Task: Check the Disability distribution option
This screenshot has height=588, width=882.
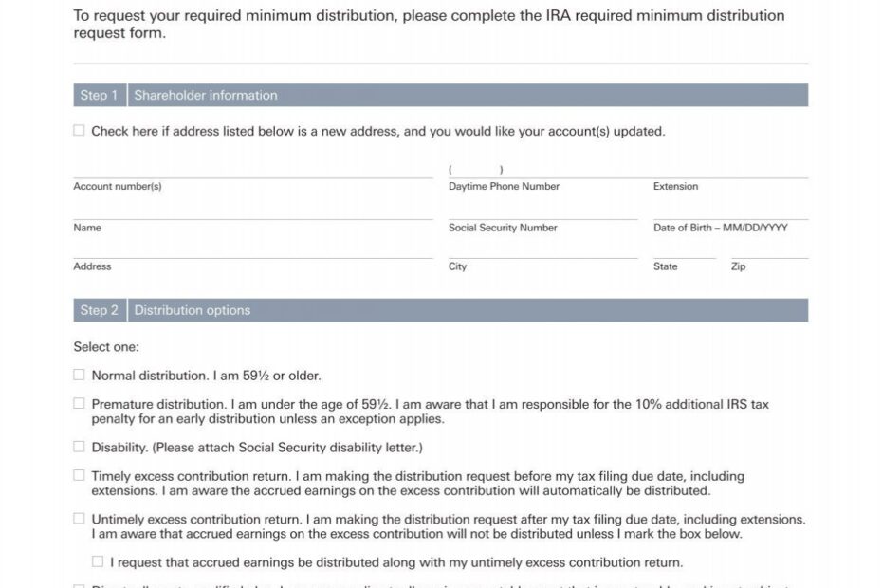Action: (79, 446)
